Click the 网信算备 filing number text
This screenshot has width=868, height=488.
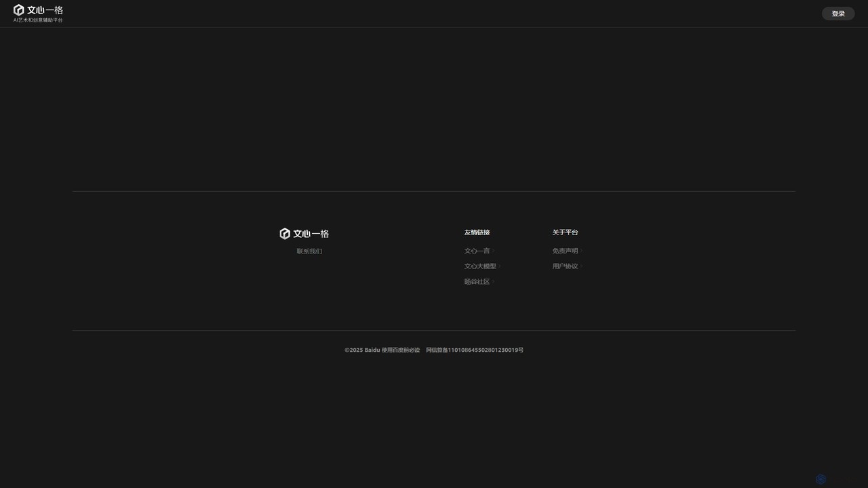[475, 350]
